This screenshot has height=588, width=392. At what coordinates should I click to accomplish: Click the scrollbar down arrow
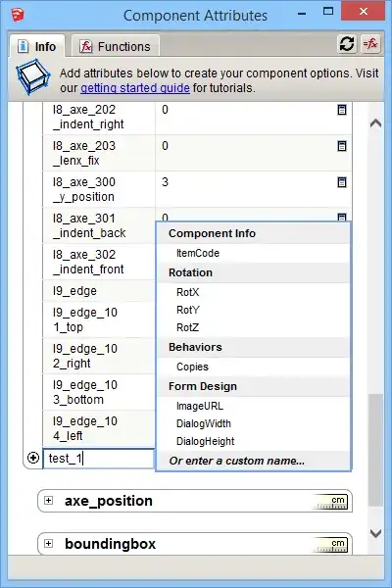tap(376, 533)
